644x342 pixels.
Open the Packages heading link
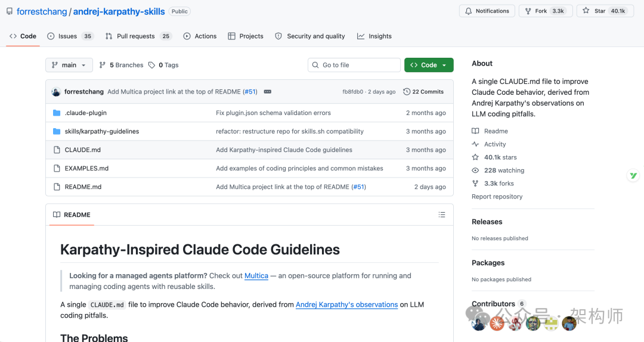488,263
